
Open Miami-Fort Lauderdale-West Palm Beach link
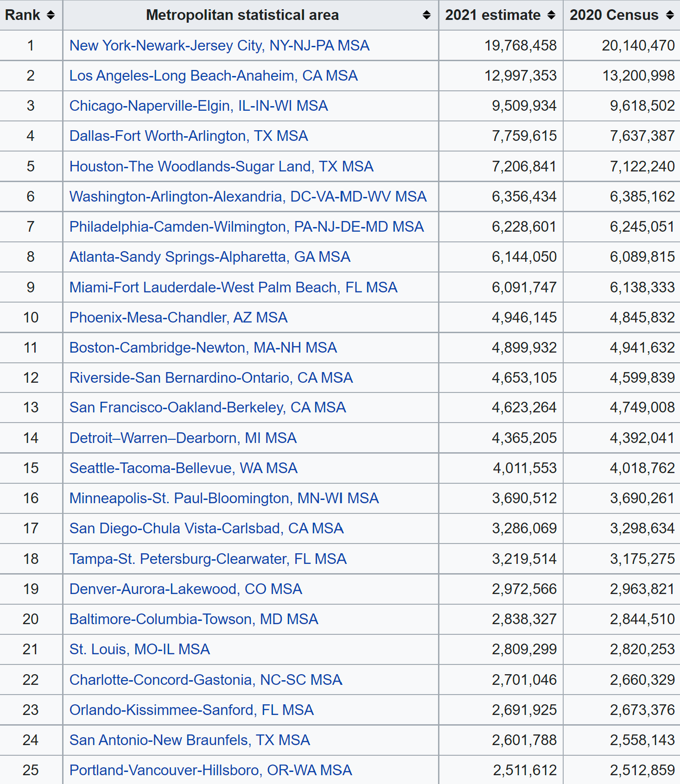[x=234, y=287]
